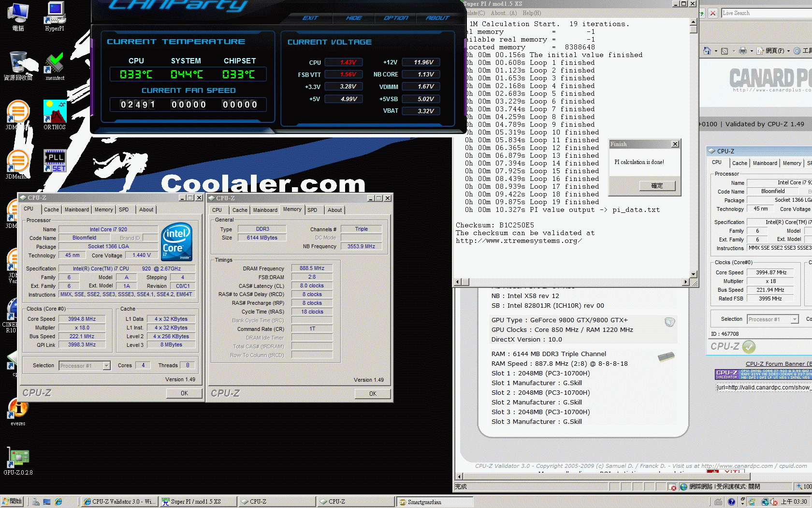Click the browser Refresh icon
This screenshot has width=812, height=508.
pos(702,13)
